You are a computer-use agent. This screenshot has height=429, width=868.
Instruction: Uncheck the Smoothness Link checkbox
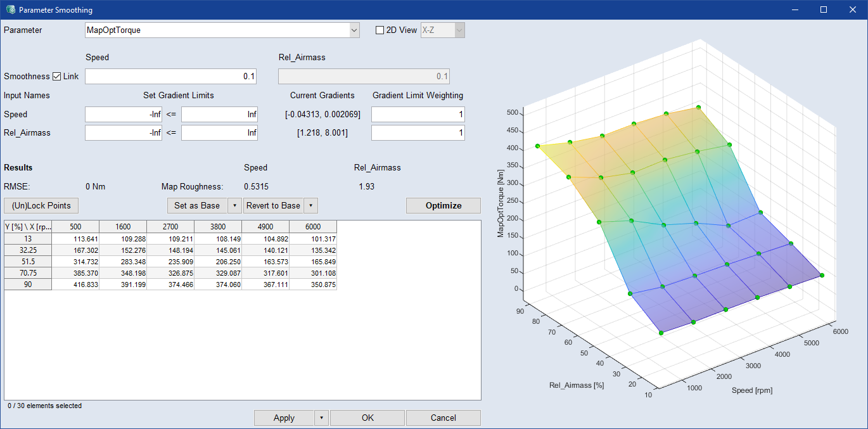57,77
